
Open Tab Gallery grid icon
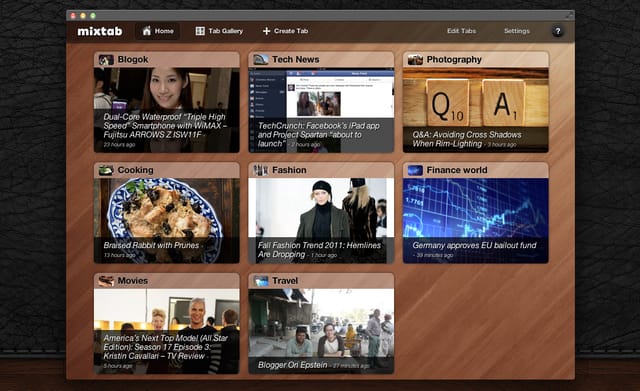pyautogui.click(x=200, y=31)
